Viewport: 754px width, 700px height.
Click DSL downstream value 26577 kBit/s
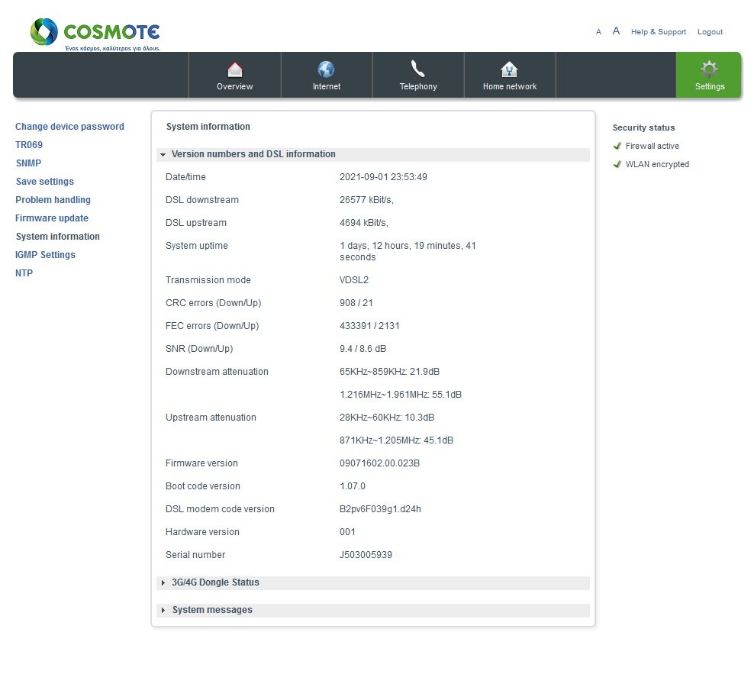click(x=366, y=200)
